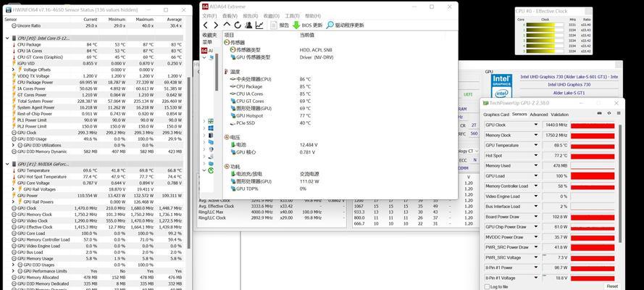Open the 报告(R) menu in AIDA64
644x290 pixels.
click(x=251, y=16)
